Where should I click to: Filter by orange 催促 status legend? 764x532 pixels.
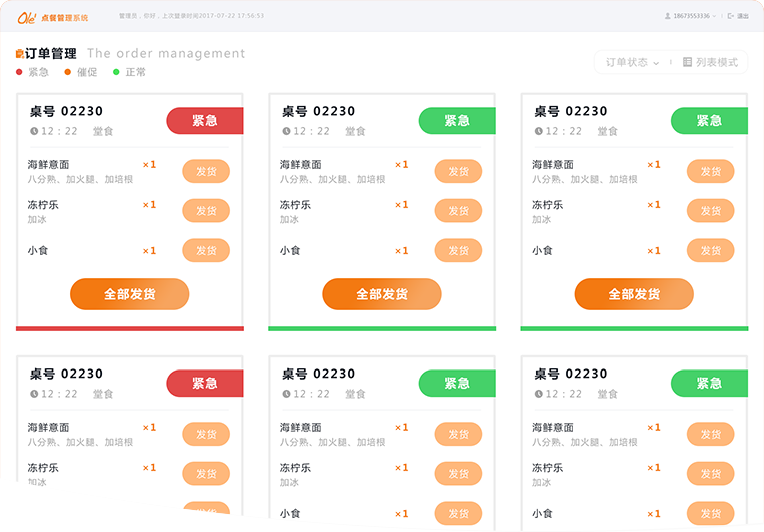point(81,72)
